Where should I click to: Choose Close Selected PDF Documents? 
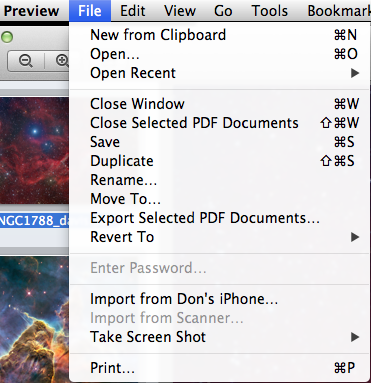(220, 123)
